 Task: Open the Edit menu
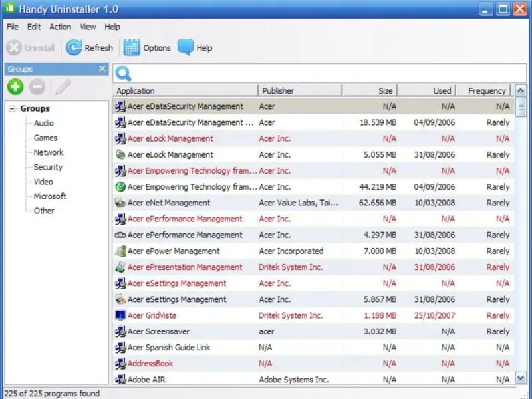tap(34, 27)
